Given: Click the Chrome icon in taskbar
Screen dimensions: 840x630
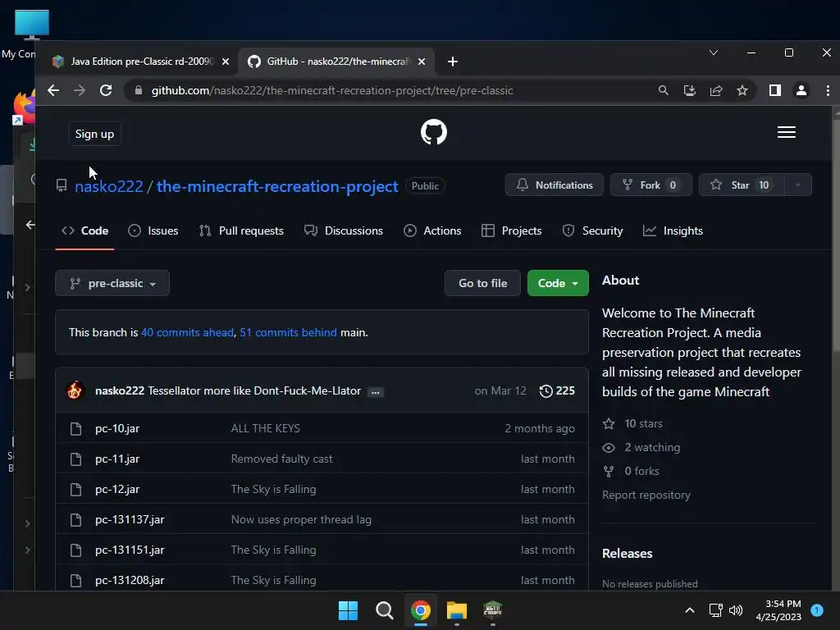Looking at the screenshot, I should point(421,610).
